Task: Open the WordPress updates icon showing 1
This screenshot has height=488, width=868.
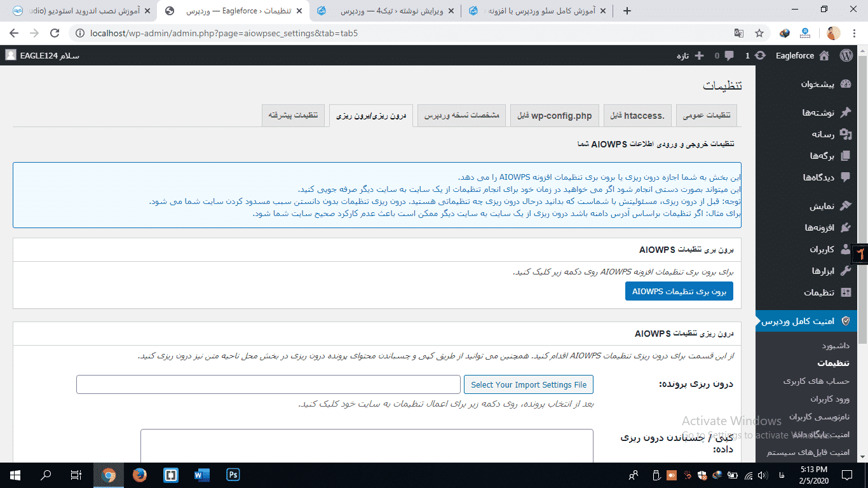Action: (x=760, y=56)
